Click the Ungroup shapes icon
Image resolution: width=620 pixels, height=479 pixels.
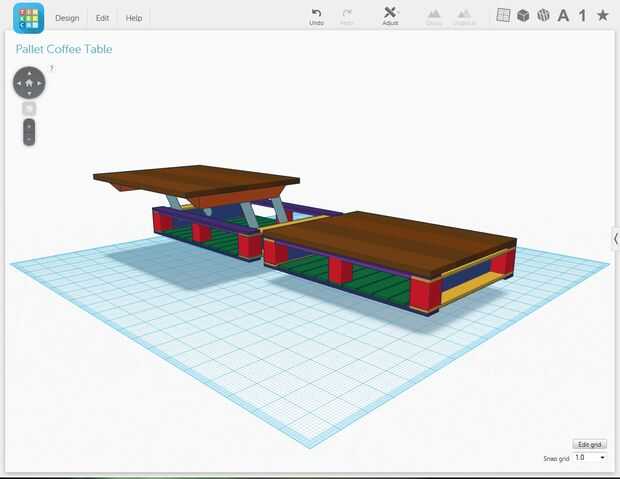464,17
